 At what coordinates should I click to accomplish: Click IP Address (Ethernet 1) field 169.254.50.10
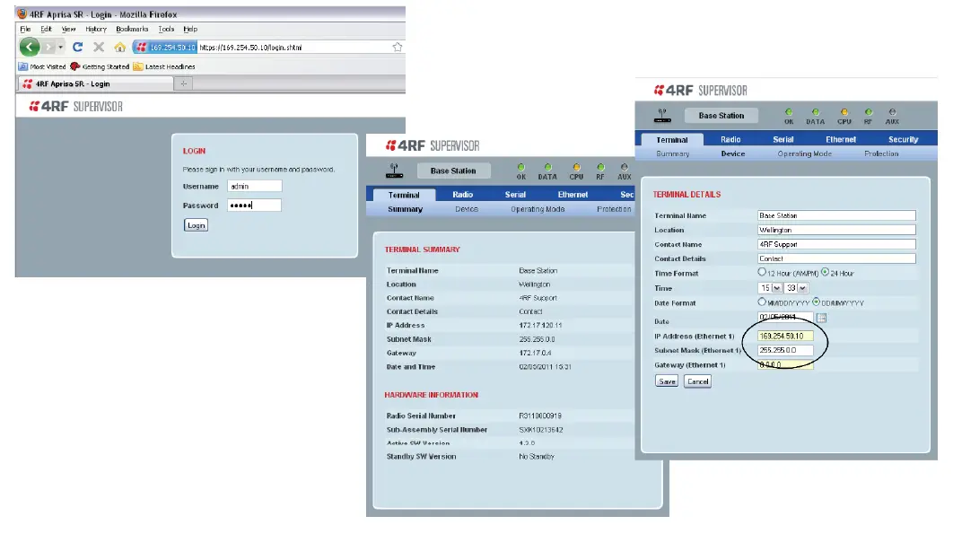click(x=785, y=336)
